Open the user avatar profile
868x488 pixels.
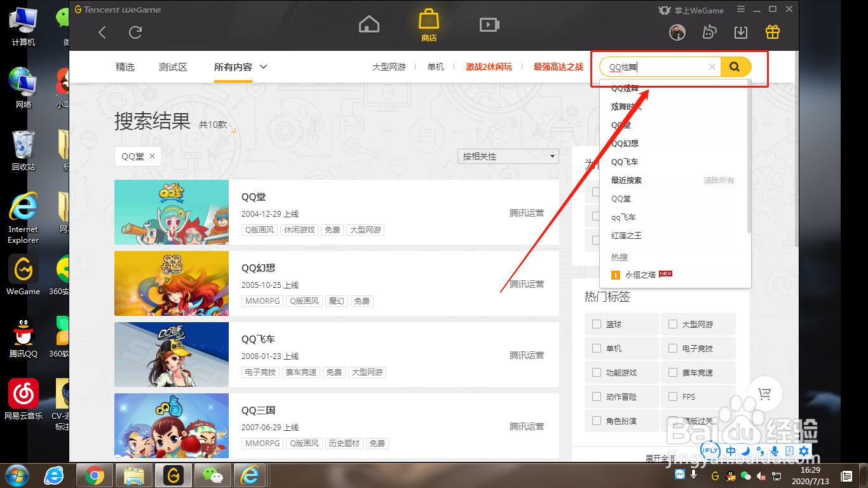point(677,32)
